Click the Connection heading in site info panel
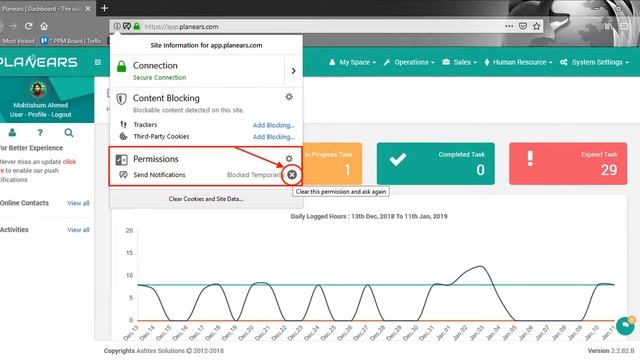 coord(155,65)
